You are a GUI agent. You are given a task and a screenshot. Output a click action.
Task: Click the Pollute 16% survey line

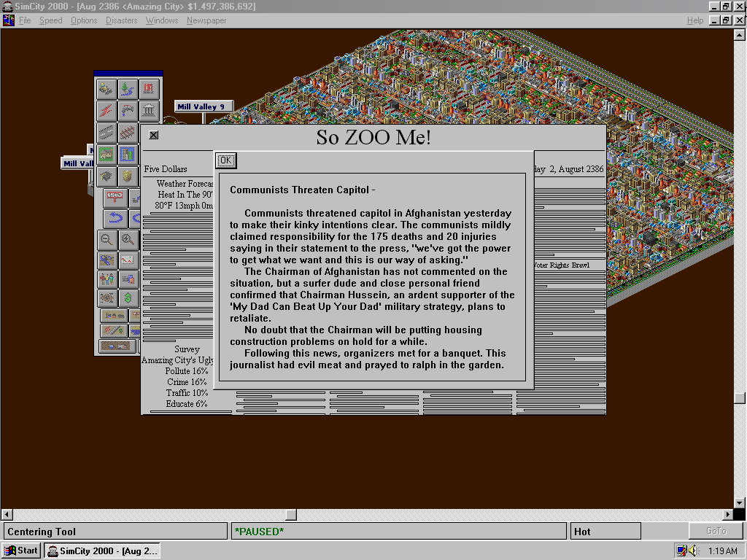coord(187,371)
